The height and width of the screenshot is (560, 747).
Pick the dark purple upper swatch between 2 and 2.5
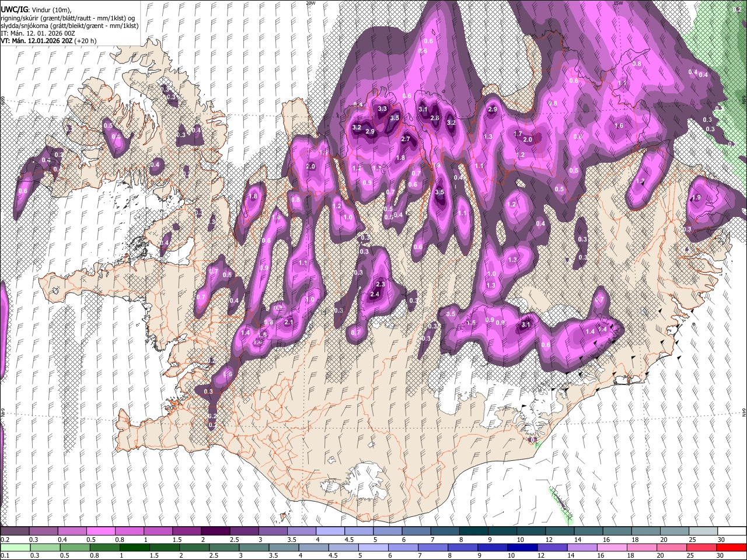coord(215,531)
